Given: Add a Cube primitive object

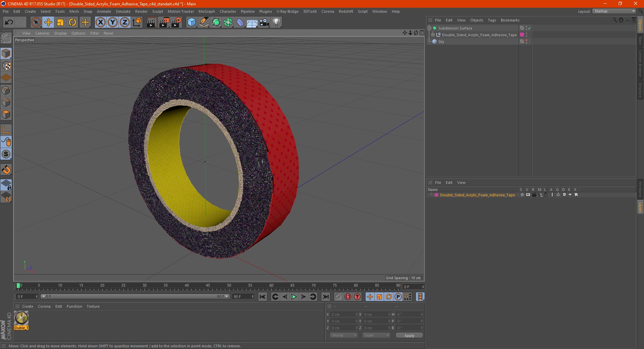Looking at the screenshot, I should [192, 22].
